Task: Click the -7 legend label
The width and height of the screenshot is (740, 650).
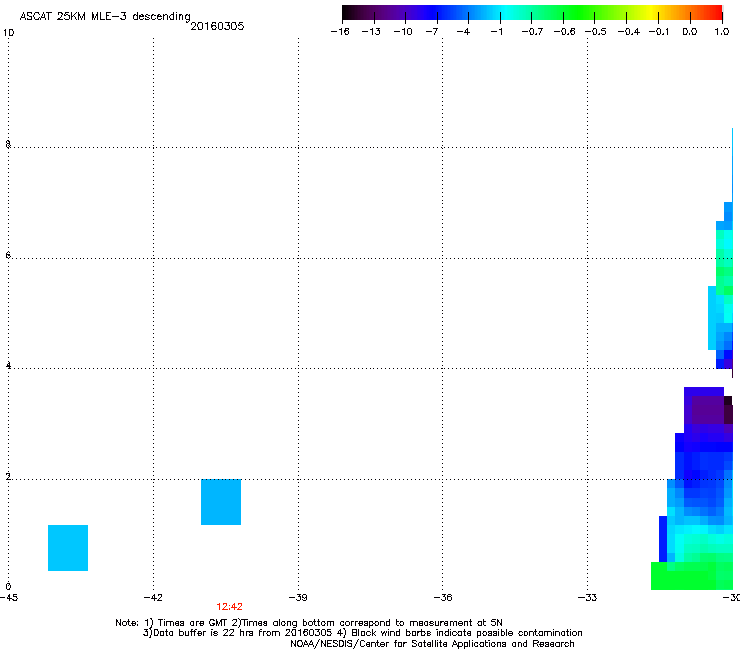Action: coord(432,32)
